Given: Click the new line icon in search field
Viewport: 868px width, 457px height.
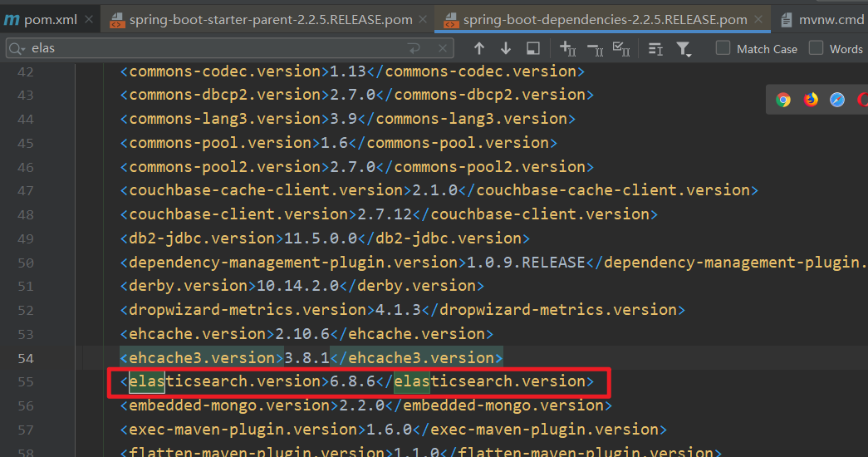Looking at the screenshot, I should point(414,49).
